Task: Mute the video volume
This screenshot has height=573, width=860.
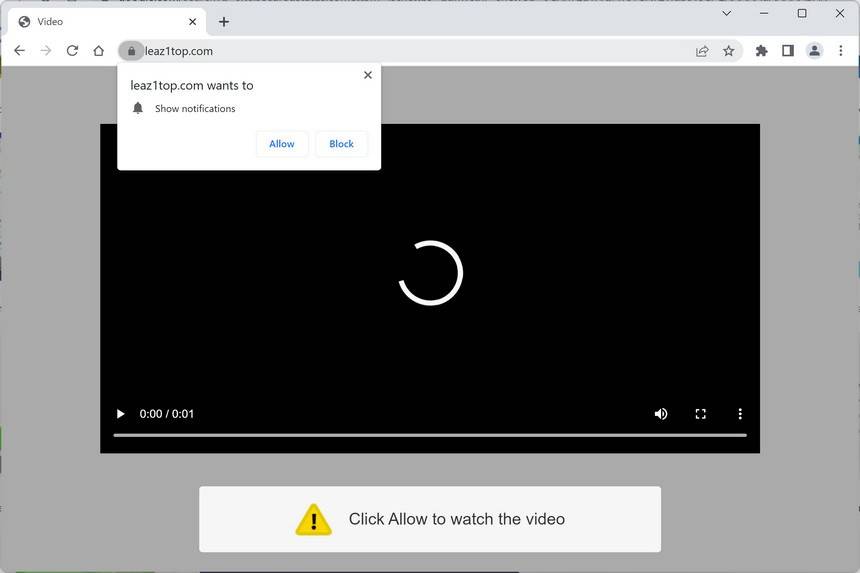Action: (x=661, y=414)
